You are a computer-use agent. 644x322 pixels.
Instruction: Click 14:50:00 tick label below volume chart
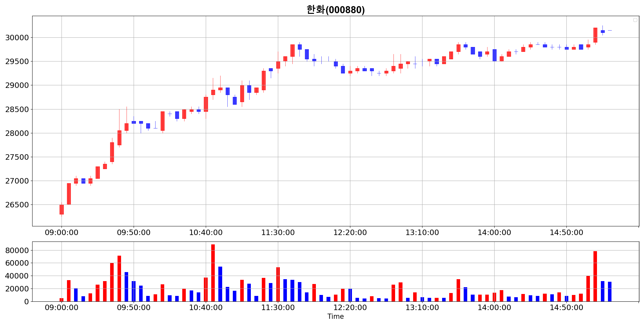pyautogui.click(x=566, y=308)
